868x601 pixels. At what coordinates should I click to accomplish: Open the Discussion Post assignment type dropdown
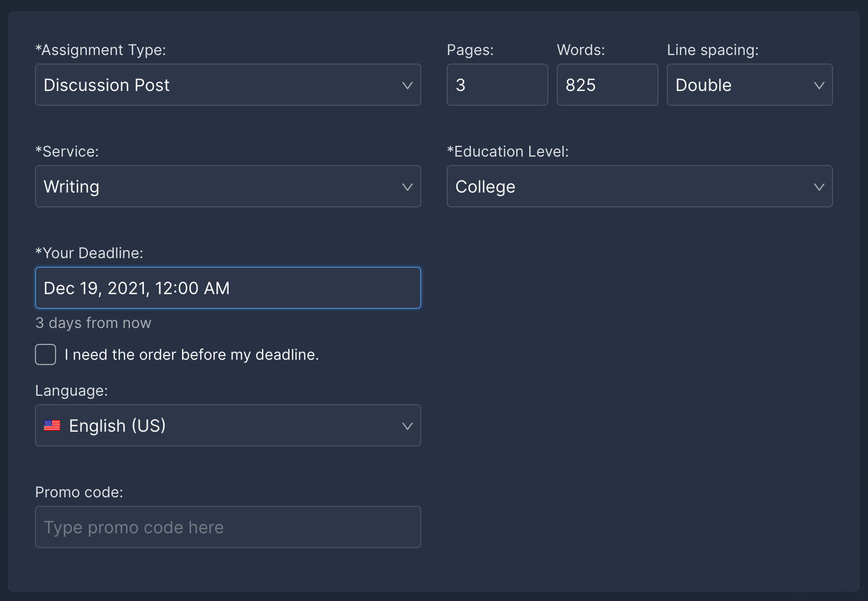(212, 85)
